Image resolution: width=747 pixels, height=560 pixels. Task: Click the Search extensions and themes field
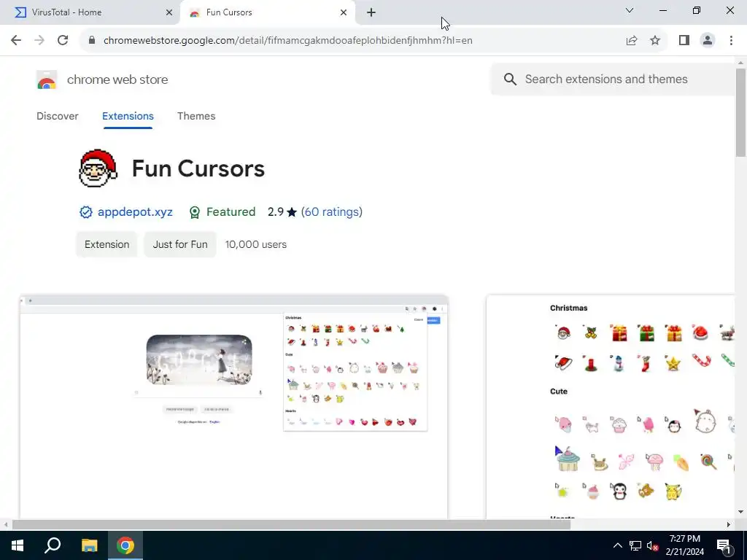(x=614, y=79)
